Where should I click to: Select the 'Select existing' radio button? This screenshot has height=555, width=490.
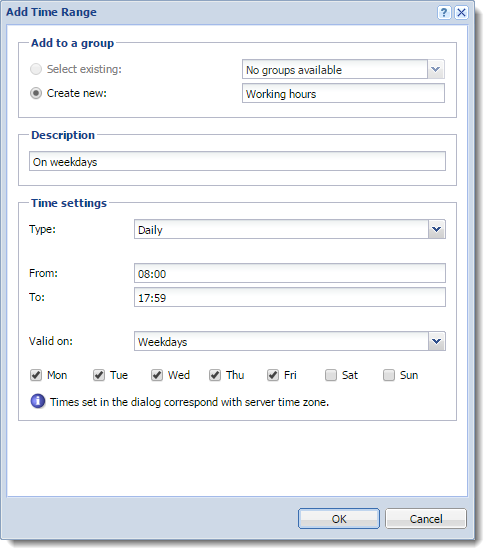(x=36, y=69)
